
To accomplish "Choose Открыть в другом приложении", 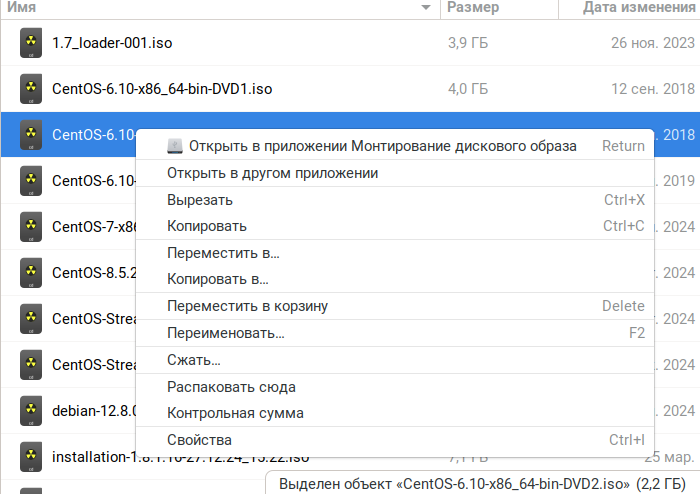I will (x=272, y=173).
